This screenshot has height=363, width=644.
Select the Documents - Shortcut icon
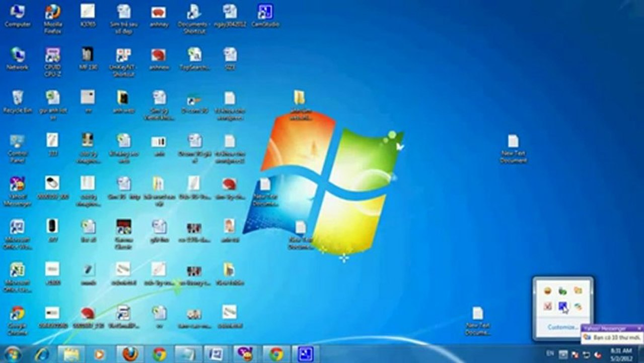click(194, 18)
